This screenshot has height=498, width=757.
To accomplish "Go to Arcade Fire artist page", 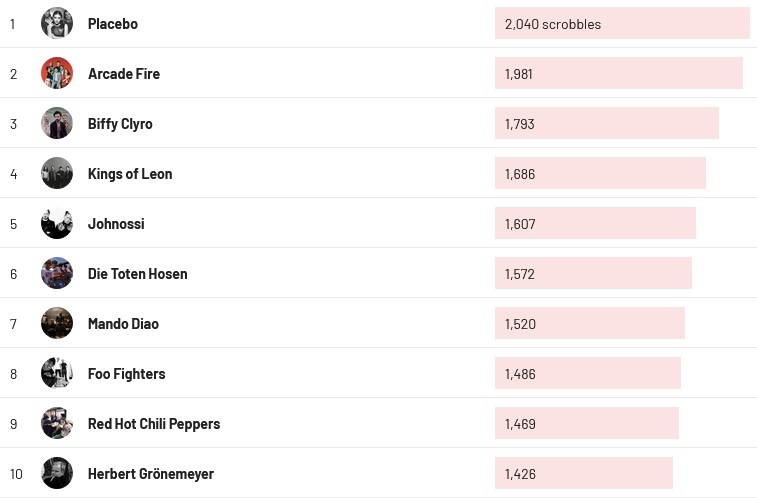I will (x=124, y=73).
